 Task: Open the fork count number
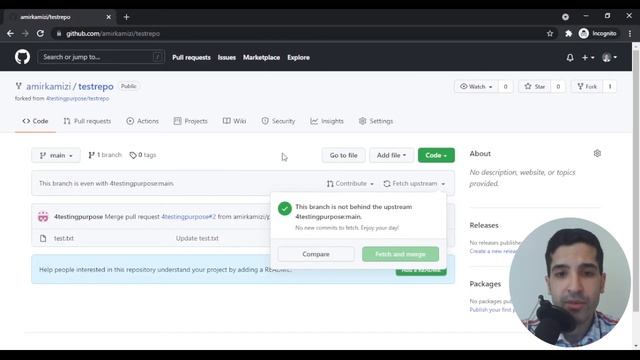pos(610,87)
